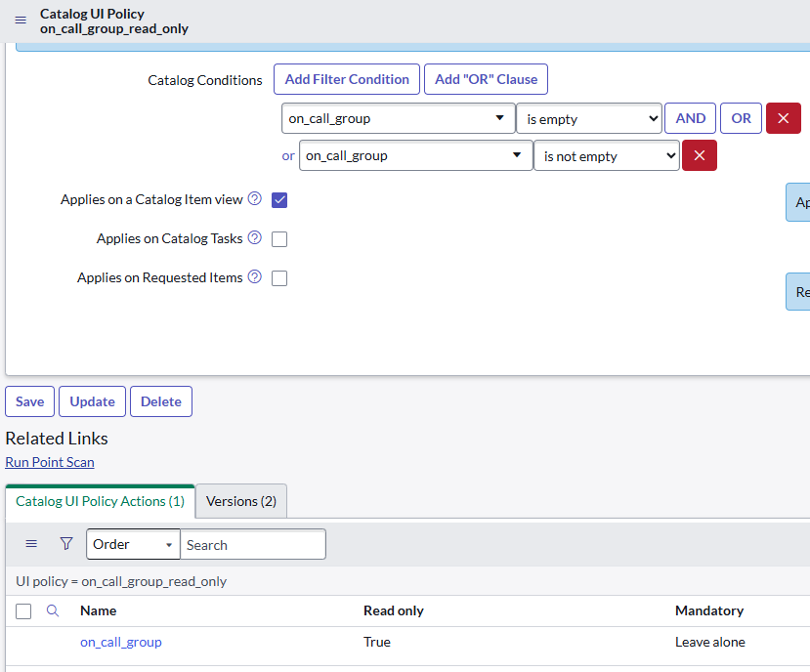Open the first on_call_group field dropdown
The width and height of the screenshot is (810, 672).
coord(399,118)
